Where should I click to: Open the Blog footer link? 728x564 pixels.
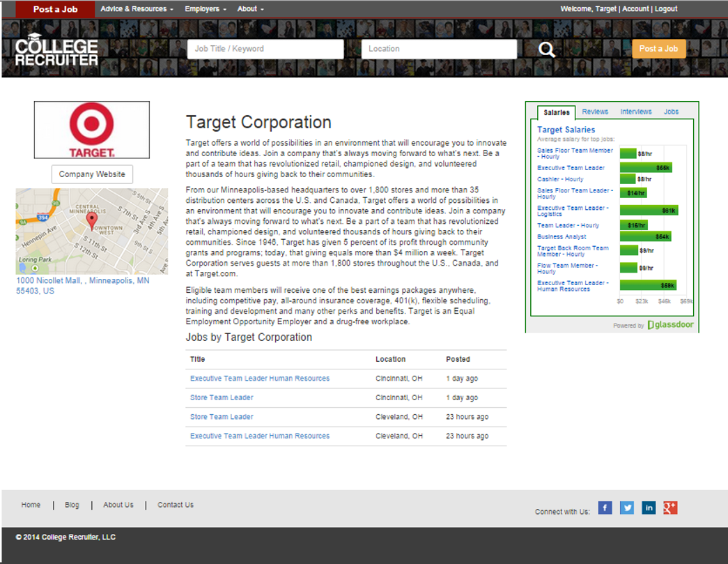[72, 505]
